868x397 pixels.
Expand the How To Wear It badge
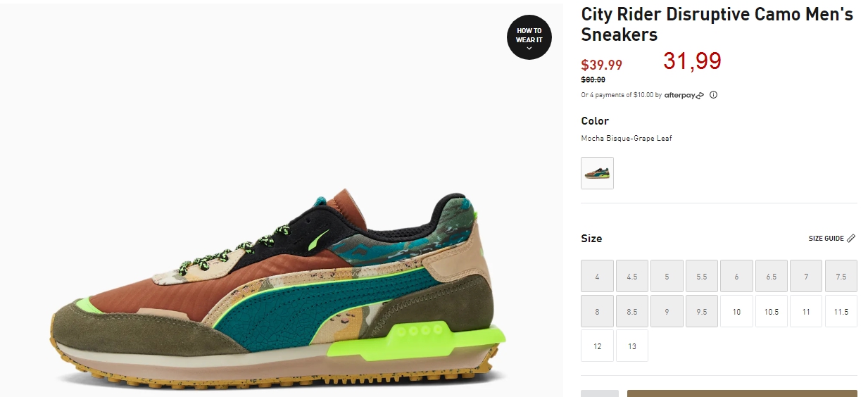click(x=529, y=37)
